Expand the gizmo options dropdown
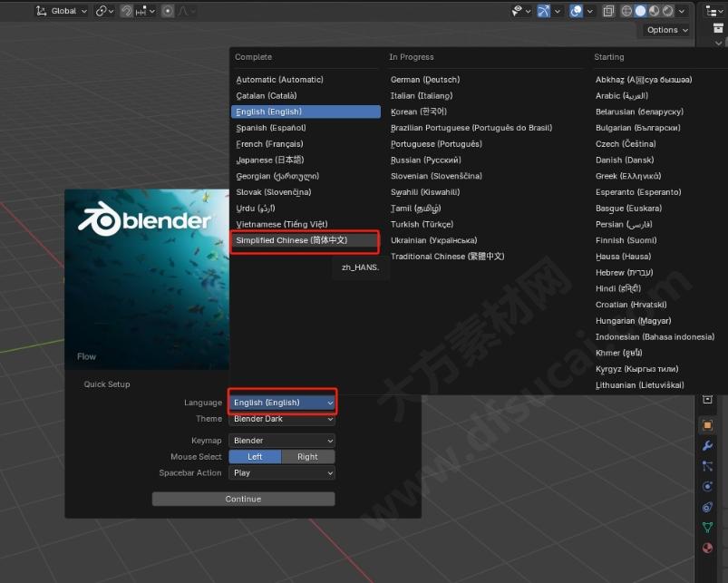Image resolution: width=728 pixels, height=583 pixels. (x=558, y=11)
